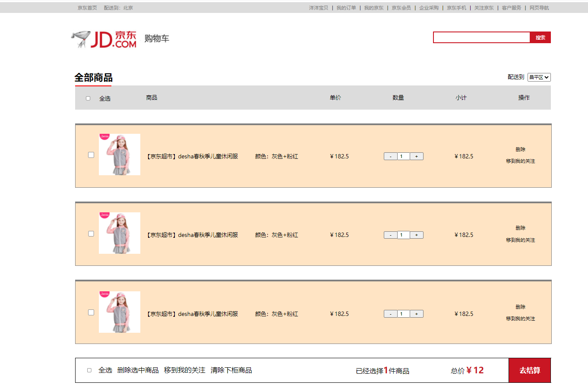
Task: Open 我的京东 in top navigation
Action: pyautogui.click(x=374, y=8)
